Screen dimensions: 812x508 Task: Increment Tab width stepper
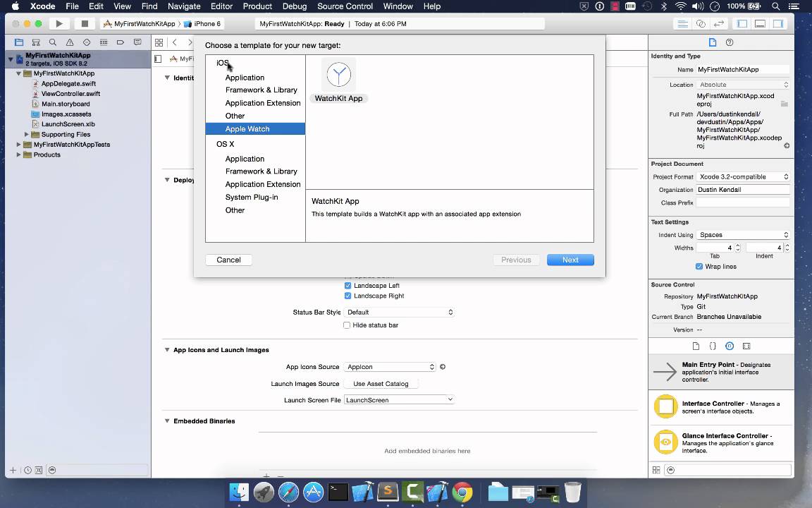(x=738, y=246)
